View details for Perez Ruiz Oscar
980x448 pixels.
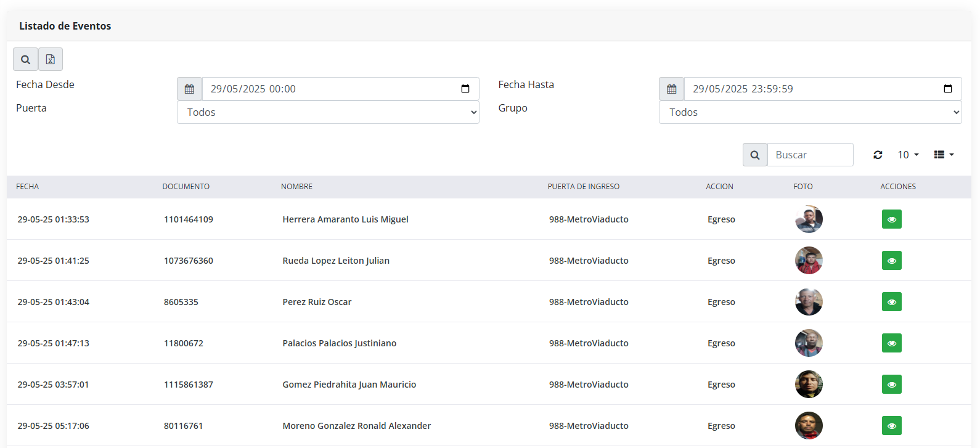(892, 302)
